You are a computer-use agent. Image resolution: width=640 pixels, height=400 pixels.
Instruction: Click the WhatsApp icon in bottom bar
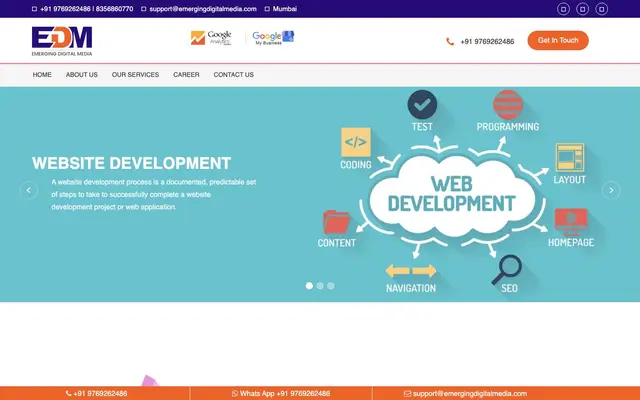click(235, 393)
